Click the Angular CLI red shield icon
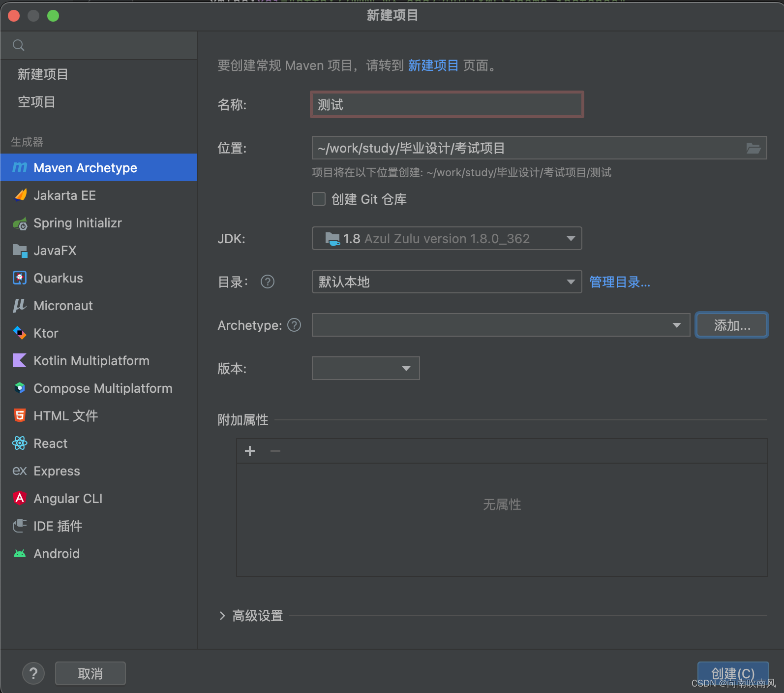The height and width of the screenshot is (693, 784). [x=20, y=499]
